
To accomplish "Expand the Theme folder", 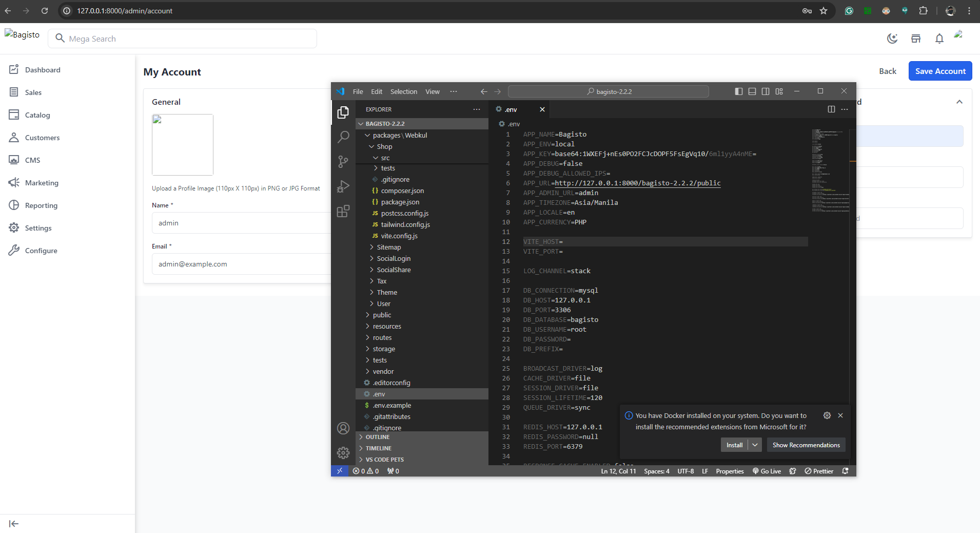I will pos(422,292).
